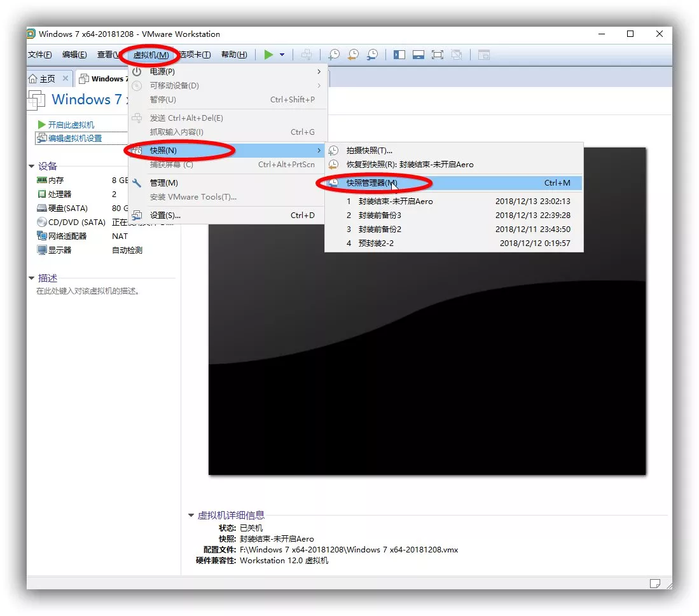Collapse the 设备 section
Viewport: 699px width, 616px height.
coord(31,166)
